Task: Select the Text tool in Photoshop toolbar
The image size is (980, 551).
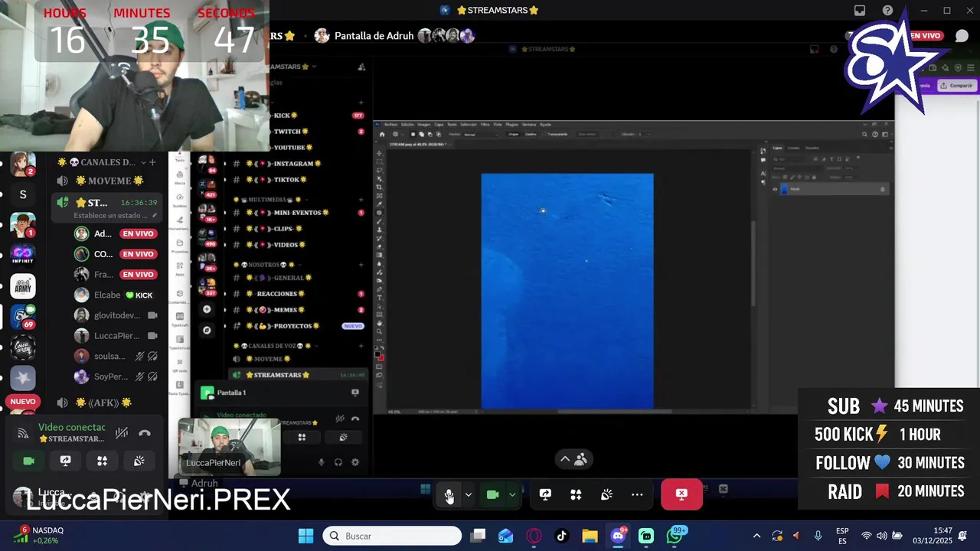Action: 380,298
